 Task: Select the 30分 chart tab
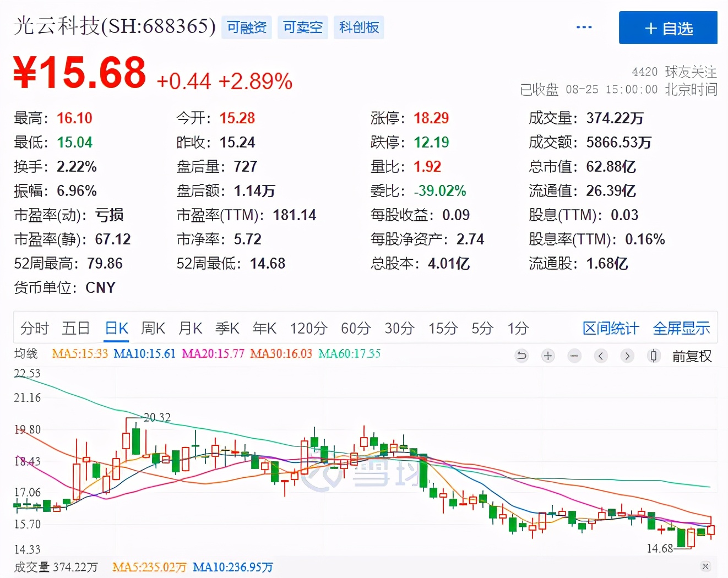pos(399,329)
